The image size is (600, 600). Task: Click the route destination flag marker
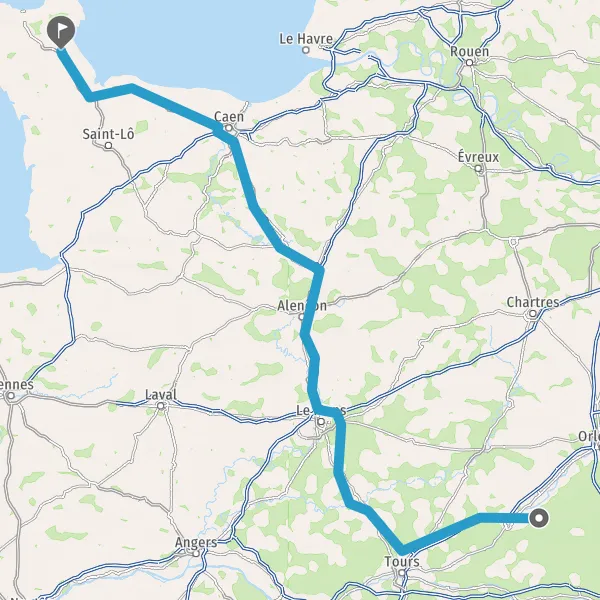point(60,32)
